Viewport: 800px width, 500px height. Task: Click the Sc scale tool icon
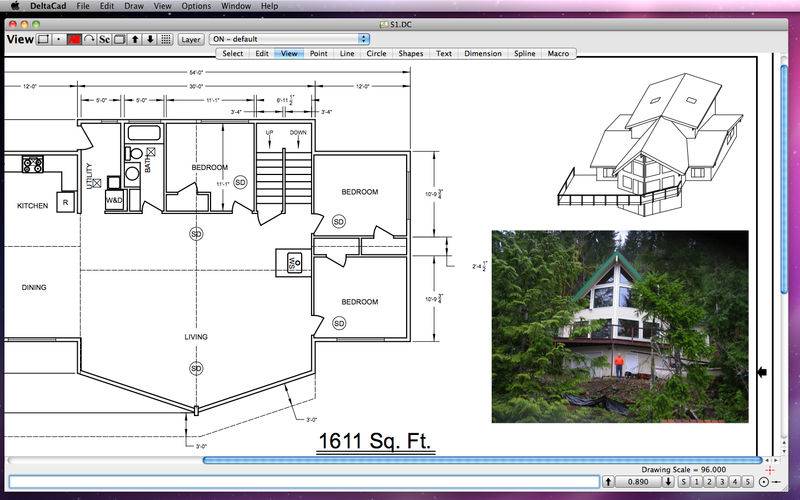coord(104,39)
